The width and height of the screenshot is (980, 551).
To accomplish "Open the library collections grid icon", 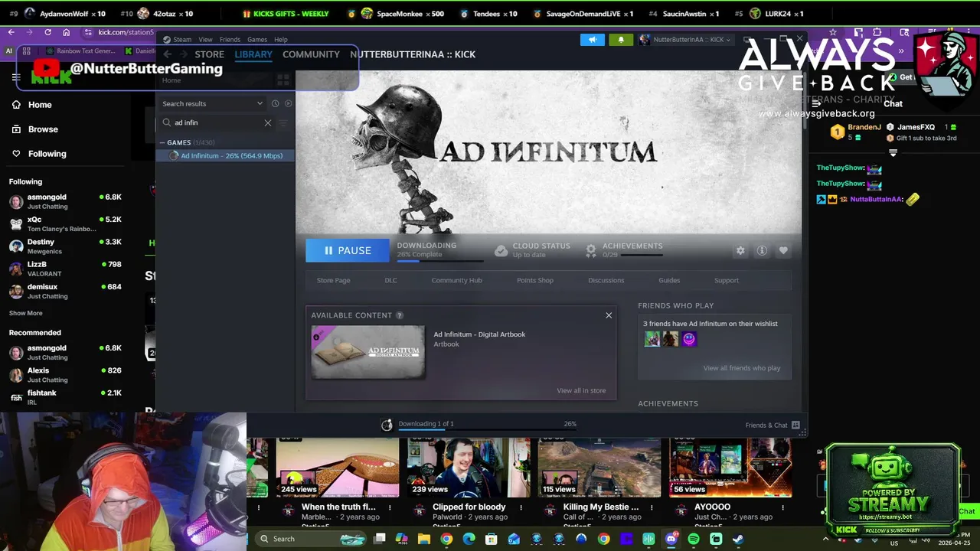I will pos(283,80).
